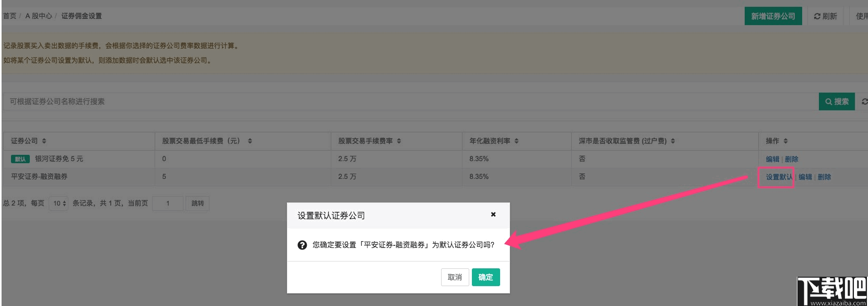
Task: Sort by 证券公司 column arrows
Action: pyautogui.click(x=44, y=141)
